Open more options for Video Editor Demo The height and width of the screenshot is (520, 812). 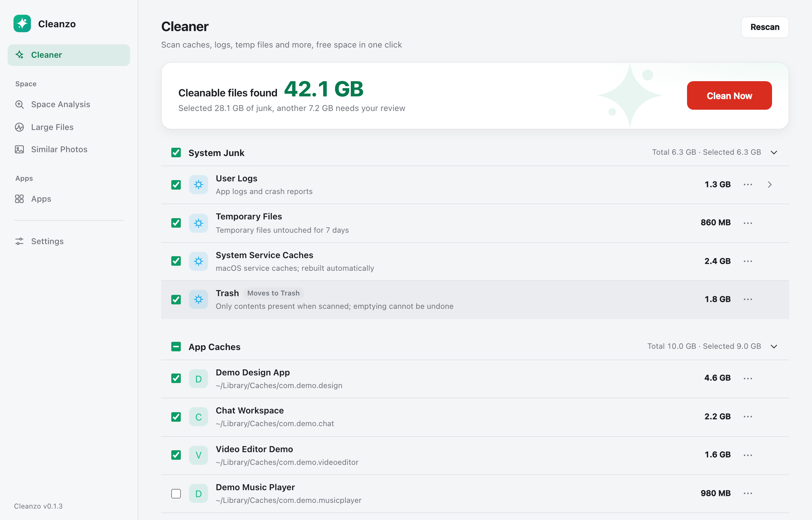pos(748,455)
